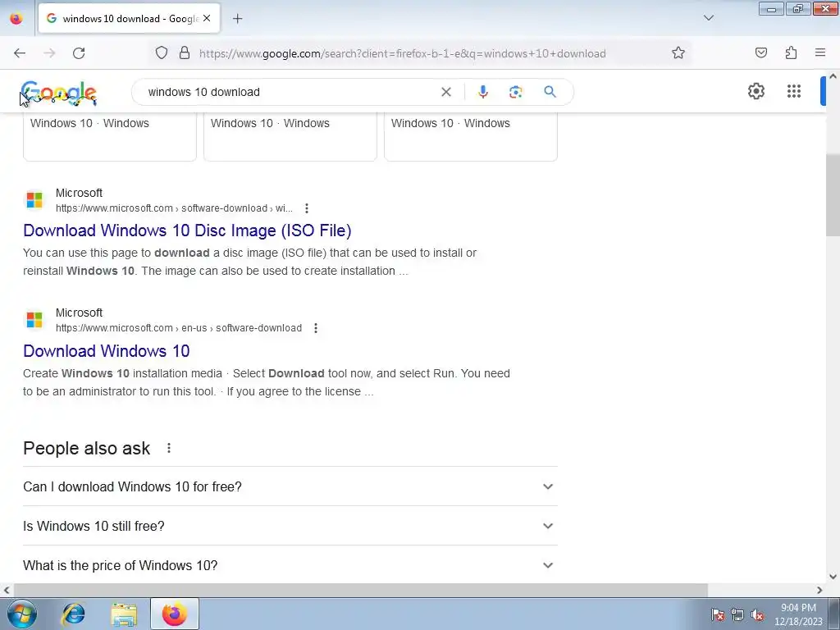Click the padlock site security icon

pyautogui.click(x=185, y=53)
